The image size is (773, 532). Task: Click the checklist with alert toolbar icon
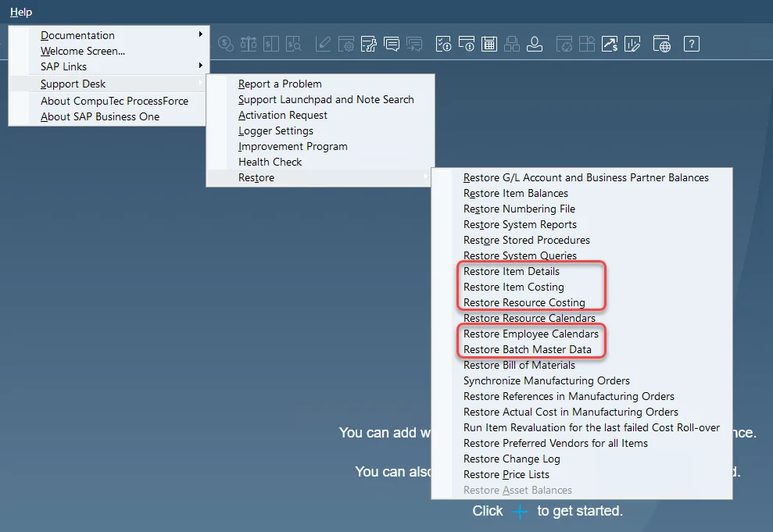point(443,44)
